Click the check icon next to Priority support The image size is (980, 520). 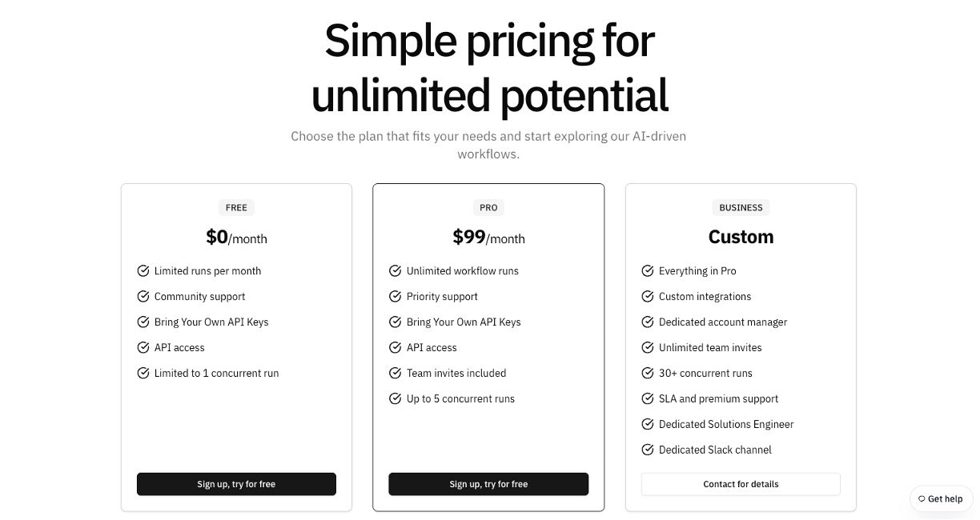coord(395,297)
